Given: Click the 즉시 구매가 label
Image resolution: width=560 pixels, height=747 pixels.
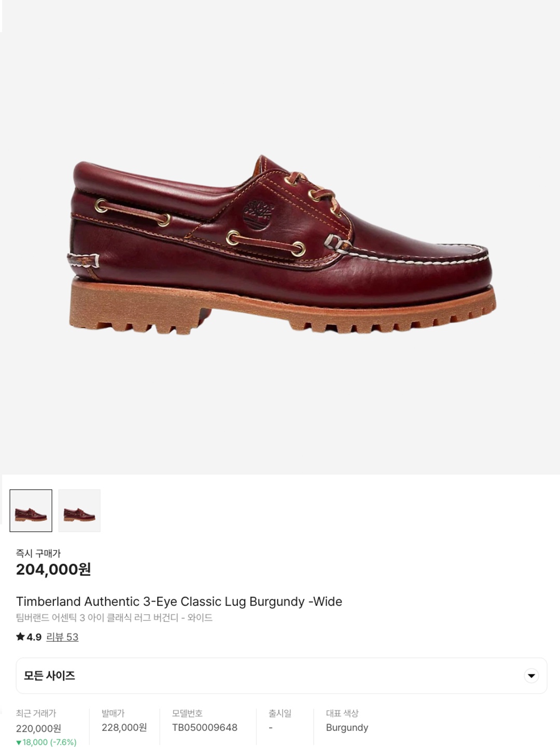Looking at the screenshot, I should pos(38,554).
